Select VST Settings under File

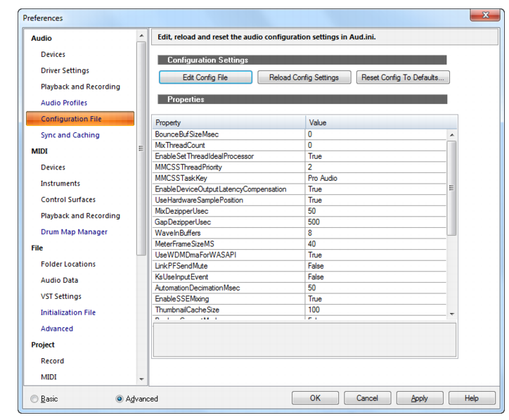pos(61,296)
